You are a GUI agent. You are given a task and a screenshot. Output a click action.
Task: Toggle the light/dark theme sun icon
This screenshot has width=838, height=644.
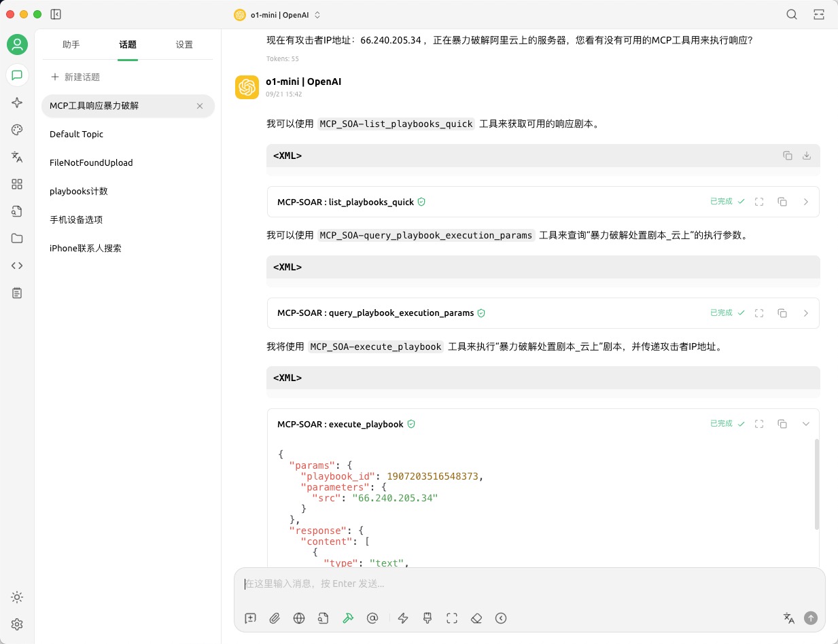click(17, 597)
